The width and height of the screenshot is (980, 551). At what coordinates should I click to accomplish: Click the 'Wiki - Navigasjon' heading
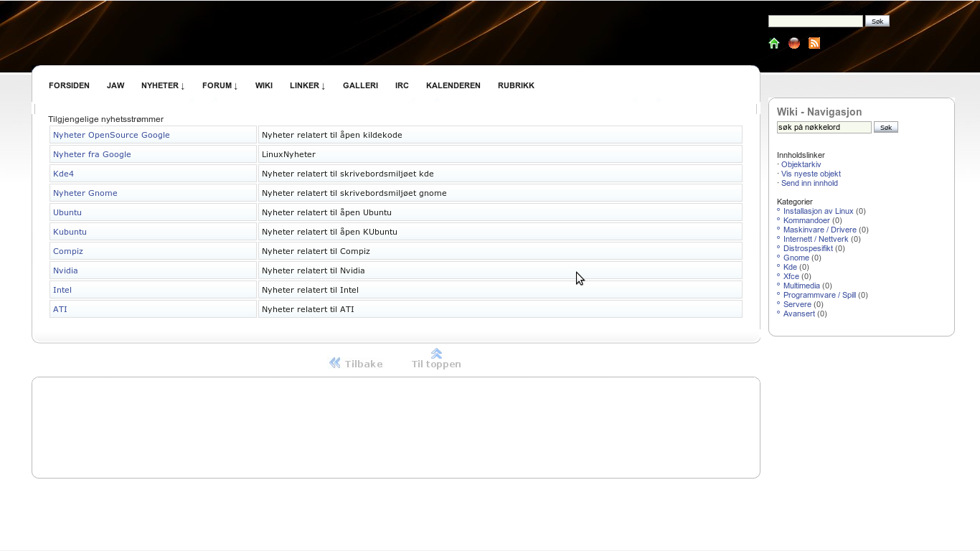[819, 112]
